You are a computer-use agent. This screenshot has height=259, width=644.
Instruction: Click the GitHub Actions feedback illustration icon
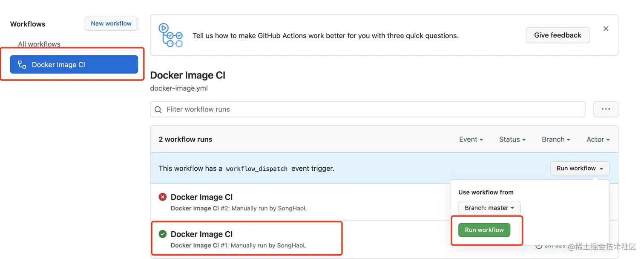(170, 35)
